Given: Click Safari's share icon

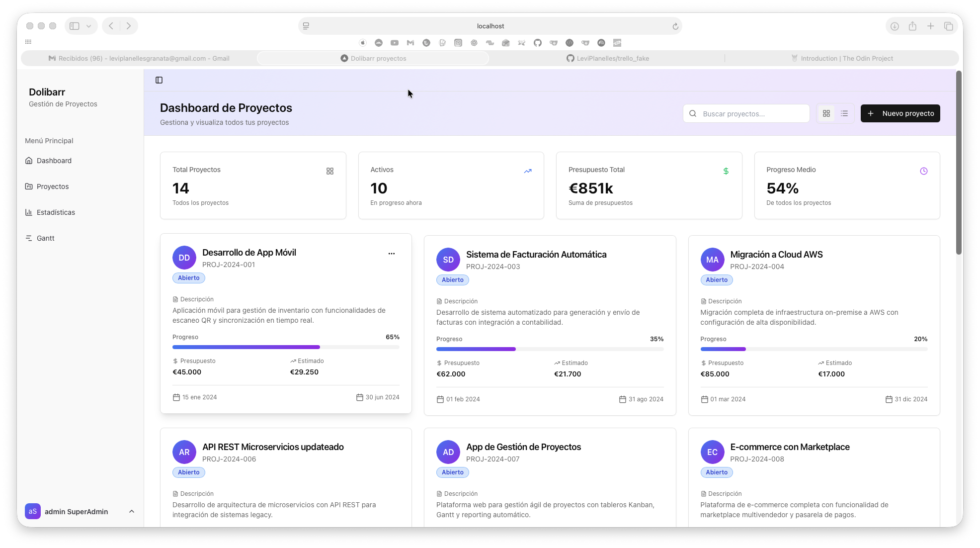Looking at the screenshot, I should [912, 26].
